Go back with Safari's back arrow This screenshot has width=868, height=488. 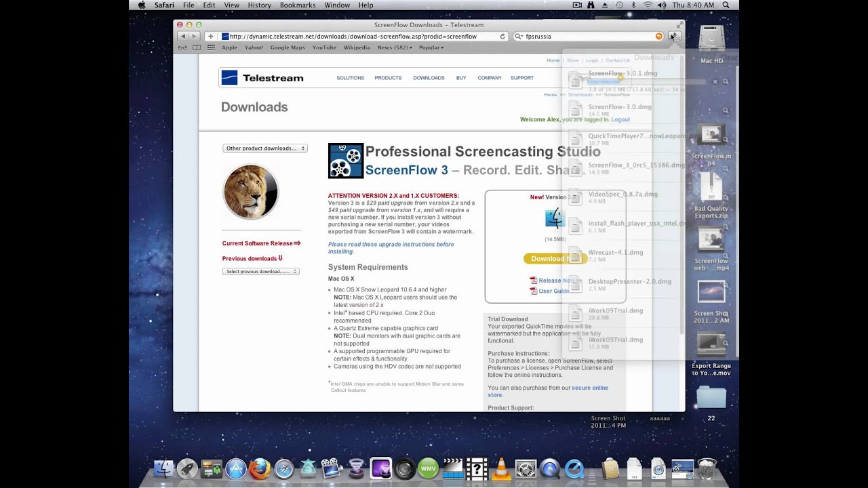183,37
